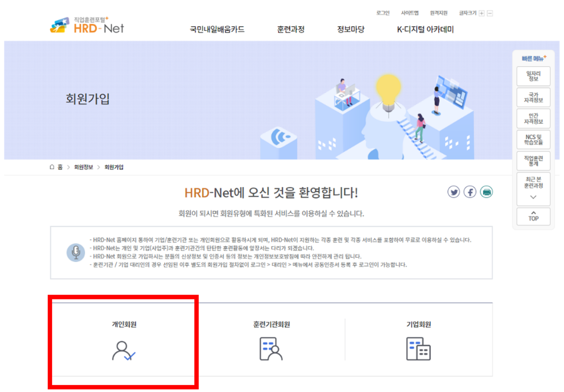Viewport: 564px width, 392px height.
Task: Decrease font size with minus icon
Action: [490, 13]
